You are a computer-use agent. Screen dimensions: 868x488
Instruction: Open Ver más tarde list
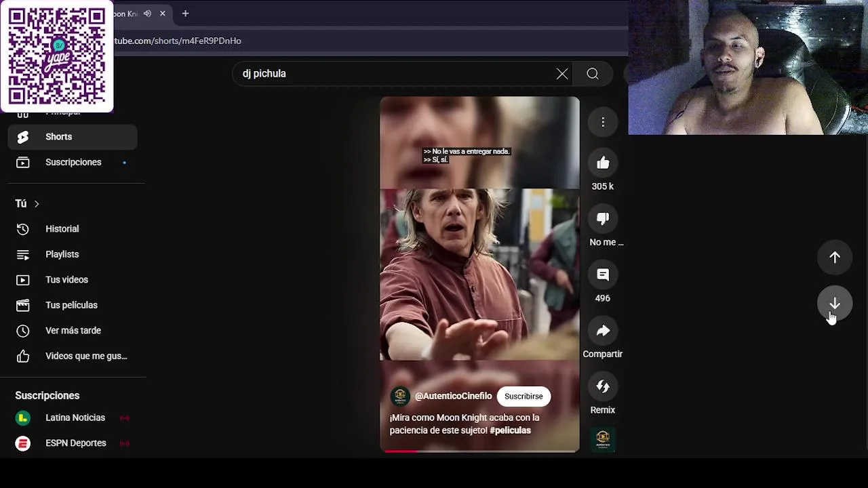pos(73,331)
